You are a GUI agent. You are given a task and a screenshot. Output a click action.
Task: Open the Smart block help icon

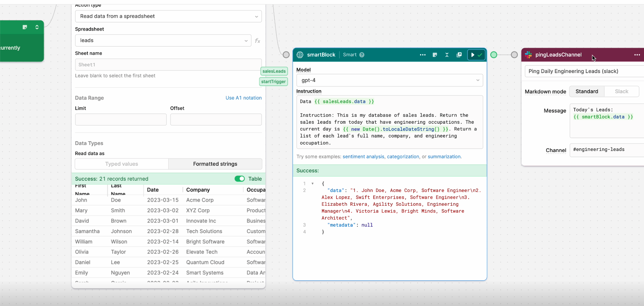point(362,55)
